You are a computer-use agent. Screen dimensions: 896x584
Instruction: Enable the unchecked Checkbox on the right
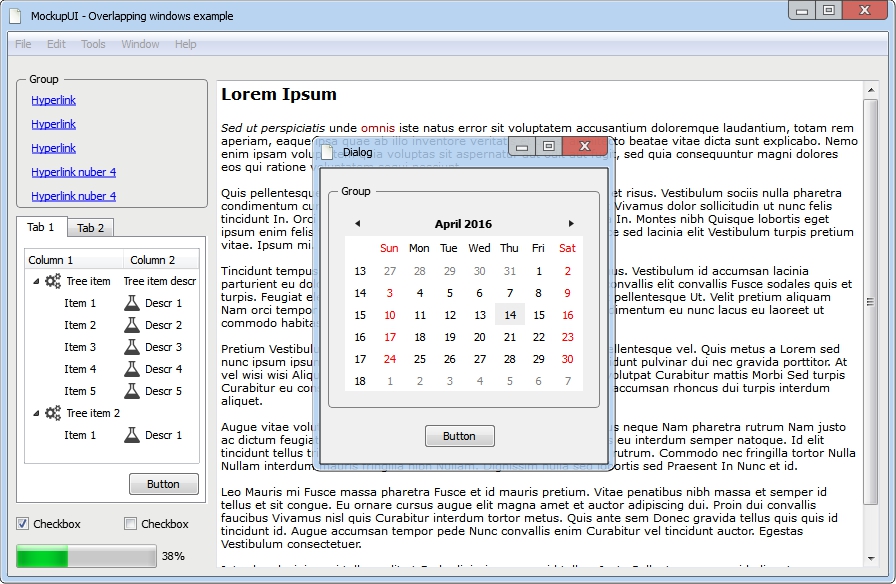point(130,524)
